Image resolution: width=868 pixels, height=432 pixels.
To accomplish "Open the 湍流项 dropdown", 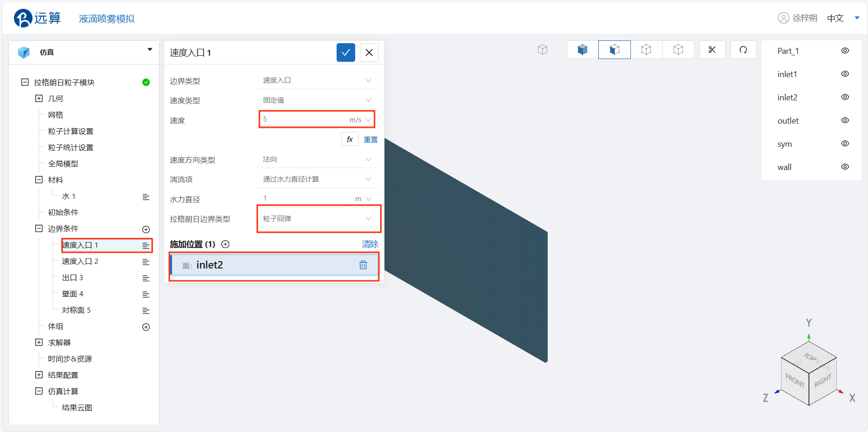I will click(x=318, y=179).
